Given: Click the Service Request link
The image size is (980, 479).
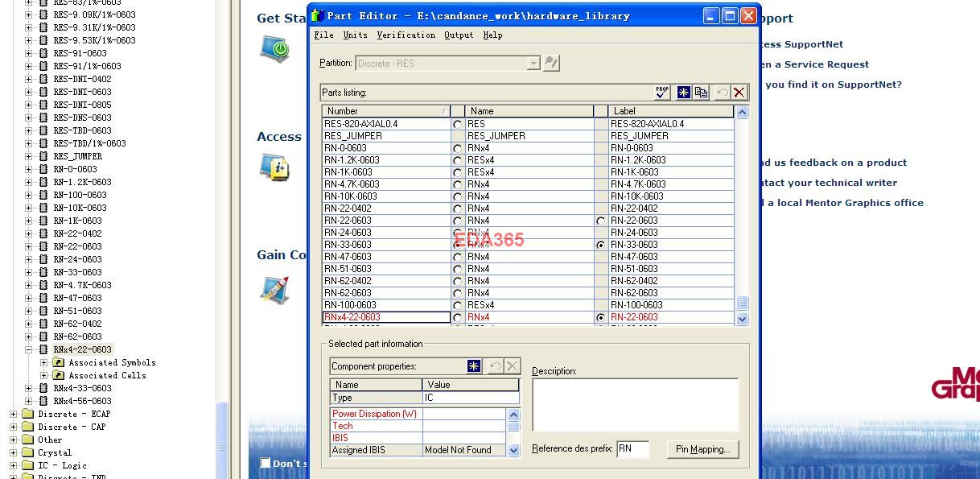Looking at the screenshot, I should pyautogui.click(x=820, y=64).
